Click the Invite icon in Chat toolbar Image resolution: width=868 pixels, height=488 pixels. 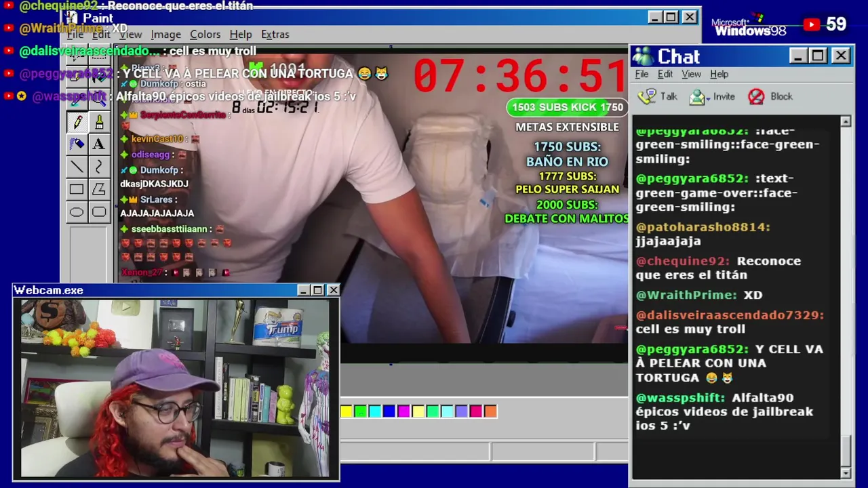click(x=697, y=98)
